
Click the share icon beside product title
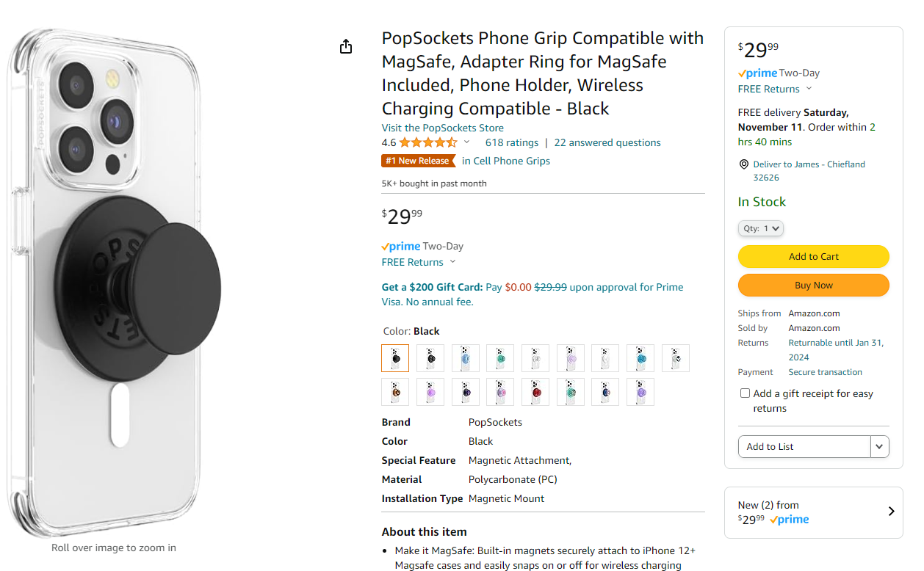tap(346, 47)
